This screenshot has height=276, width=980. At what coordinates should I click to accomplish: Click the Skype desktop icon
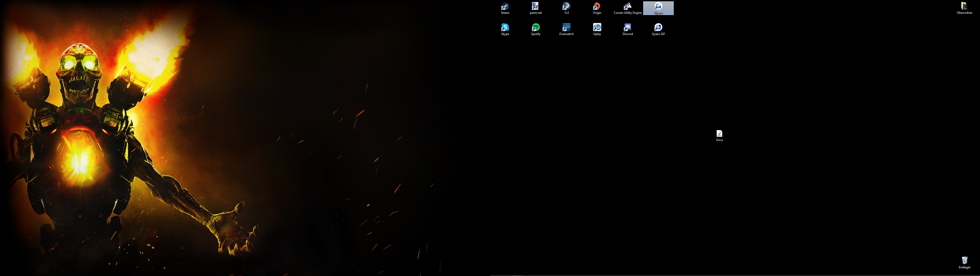pyautogui.click(x=505, y=30)
